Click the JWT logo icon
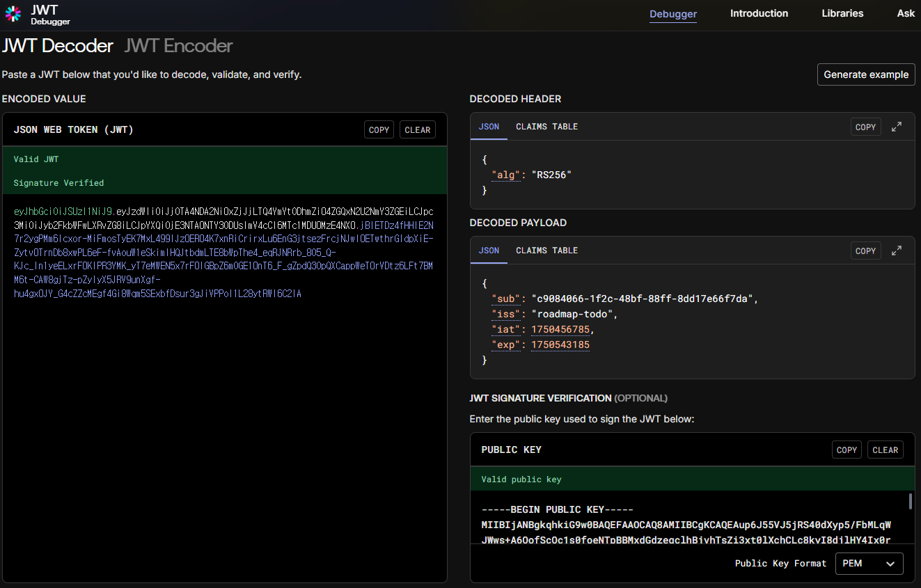 pos(13,14)
